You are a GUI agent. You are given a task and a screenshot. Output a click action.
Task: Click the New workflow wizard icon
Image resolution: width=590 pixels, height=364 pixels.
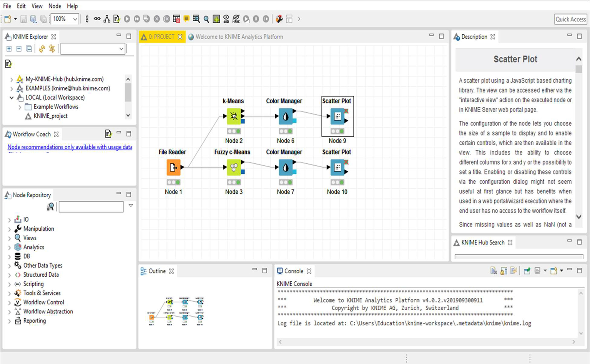point(8,19)
